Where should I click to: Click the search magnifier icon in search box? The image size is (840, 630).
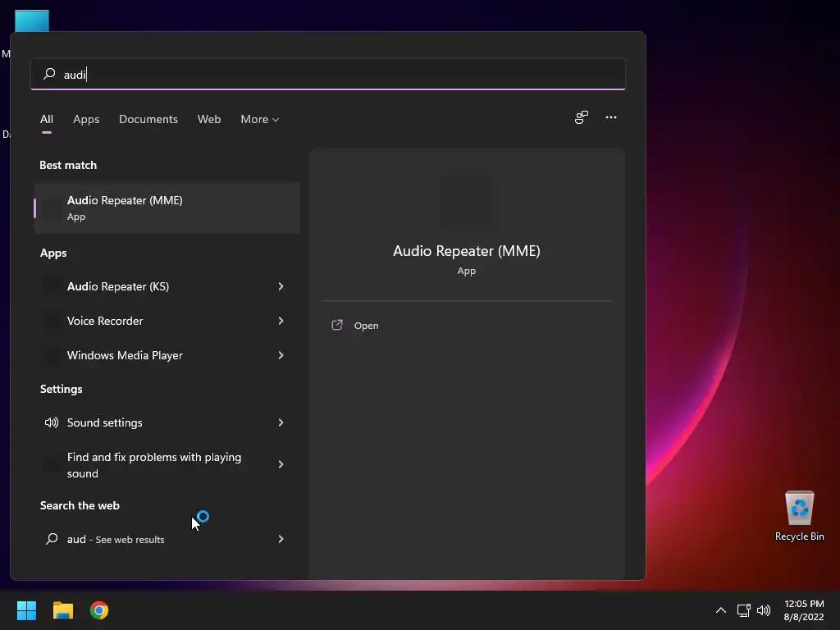pyautogui.click(x=49, y=74)
